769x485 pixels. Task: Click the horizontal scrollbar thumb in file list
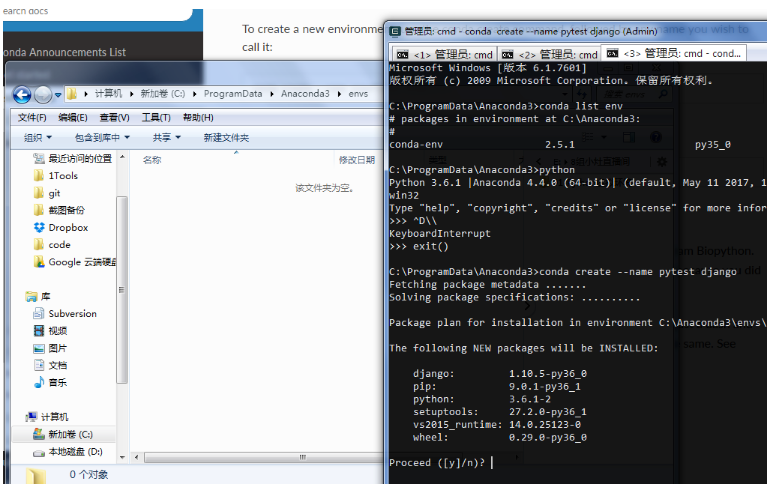click(x=303, y=457)
